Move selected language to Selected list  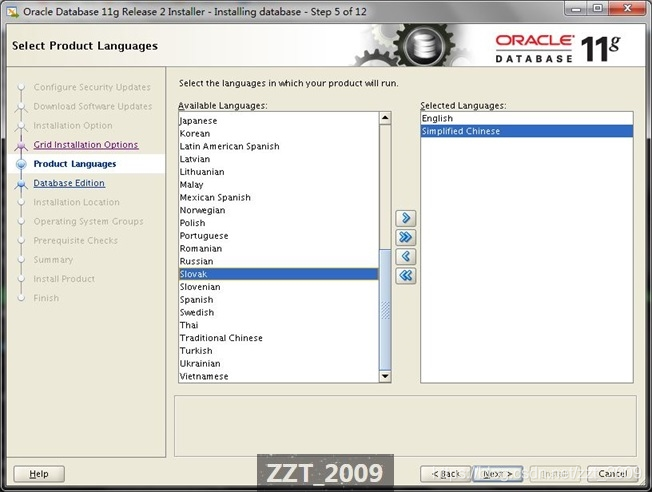405,218
